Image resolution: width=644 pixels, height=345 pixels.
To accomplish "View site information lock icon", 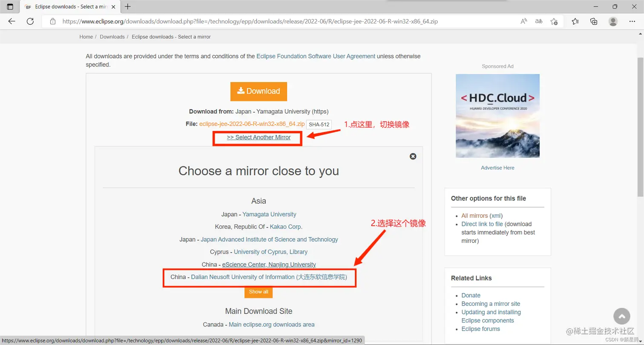I will point(53,21).
